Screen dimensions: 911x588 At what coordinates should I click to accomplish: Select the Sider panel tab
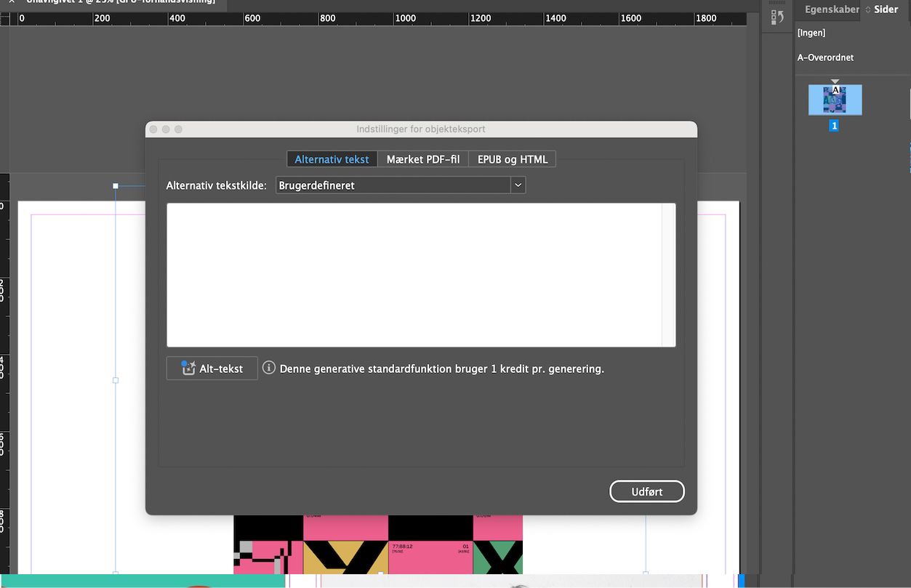886,9
